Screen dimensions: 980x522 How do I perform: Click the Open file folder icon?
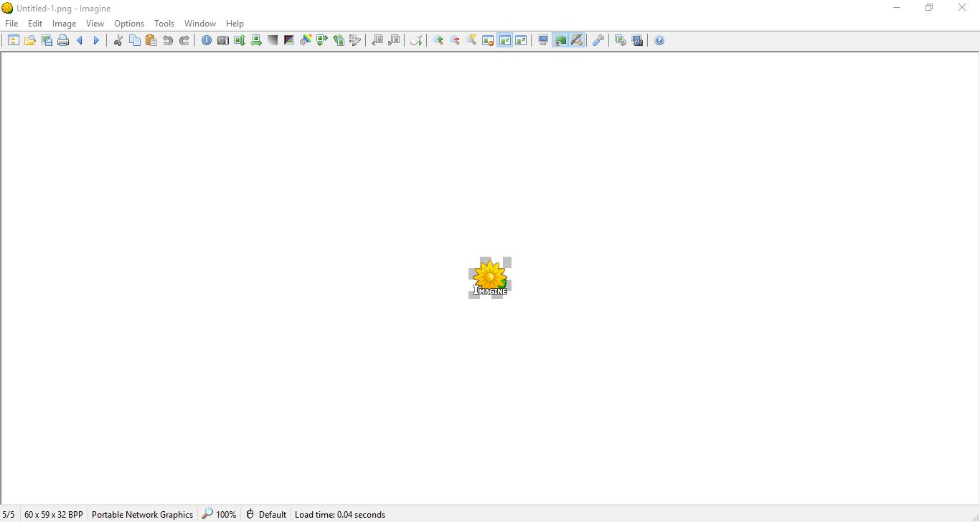click(30, 41)
